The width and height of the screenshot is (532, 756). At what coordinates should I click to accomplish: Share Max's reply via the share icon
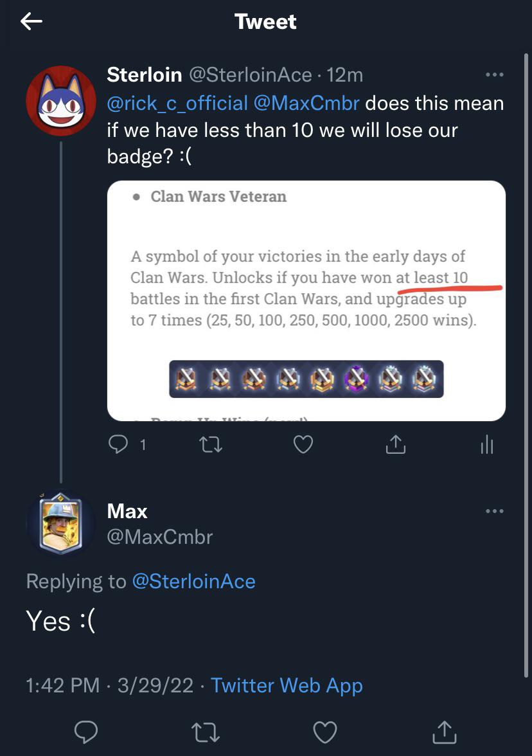click(x=444, y=732)
